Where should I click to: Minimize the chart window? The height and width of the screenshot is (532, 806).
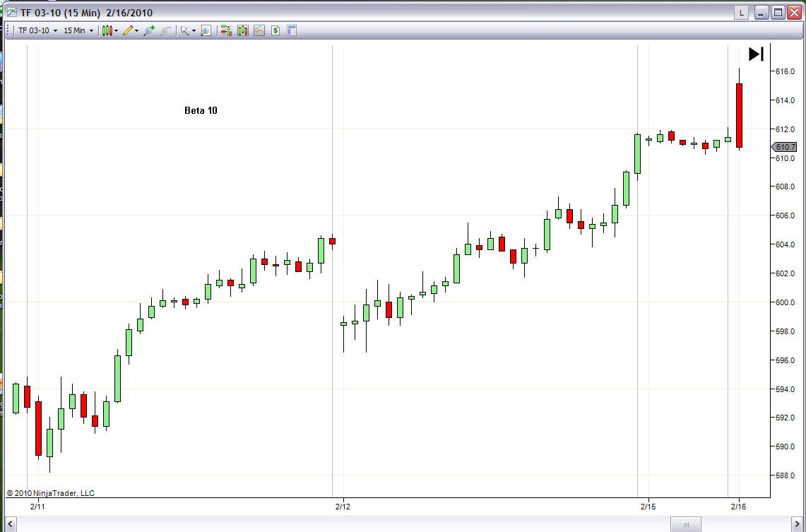tap(761, 12)
